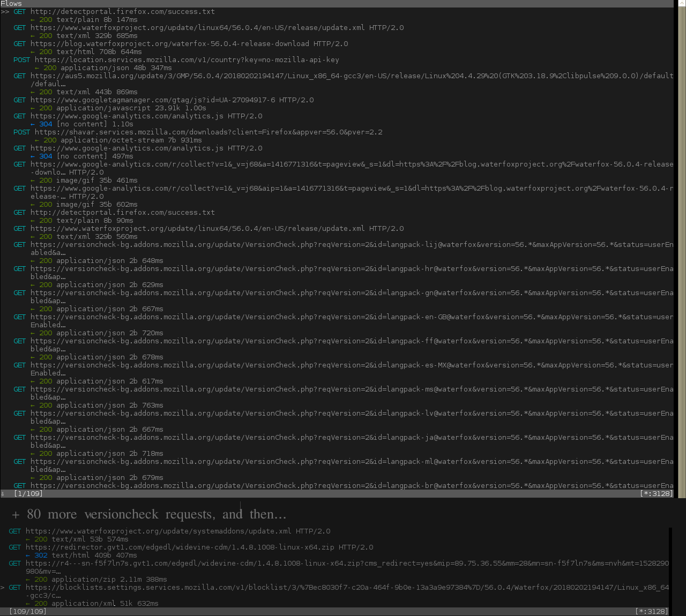Select the versioncheck flow for langpack-ms@waterfox
Screen dimensions: 686x616
[x=344, y=393]
